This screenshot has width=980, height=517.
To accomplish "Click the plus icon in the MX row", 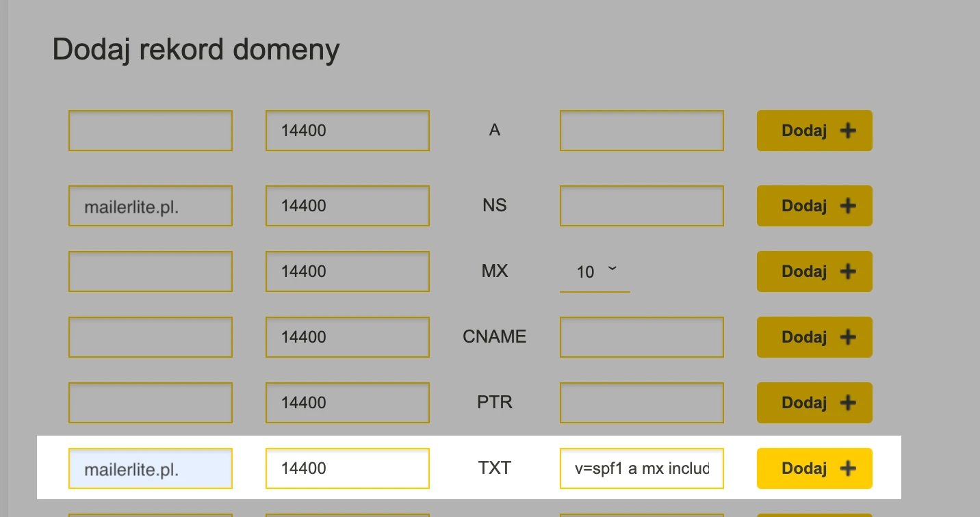I will pos(848,271).
